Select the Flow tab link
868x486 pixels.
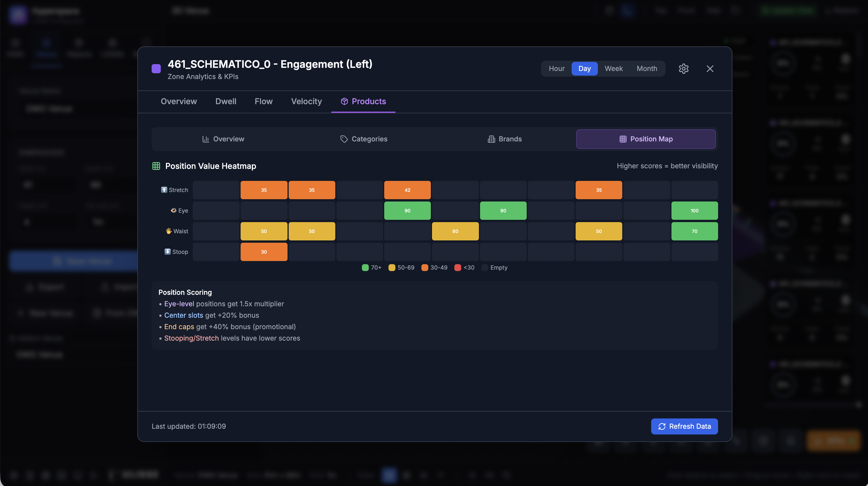263,101
